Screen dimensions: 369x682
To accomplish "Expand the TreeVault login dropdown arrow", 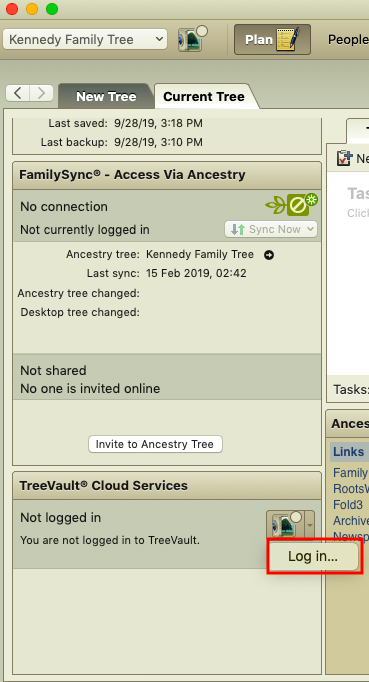I will (x=309, y=525).
